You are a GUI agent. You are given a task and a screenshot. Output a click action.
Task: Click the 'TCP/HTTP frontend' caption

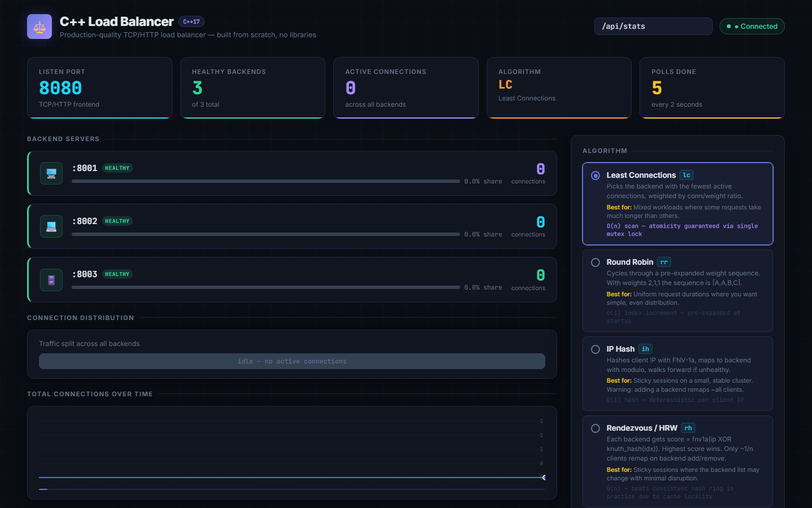coord(69,104)
